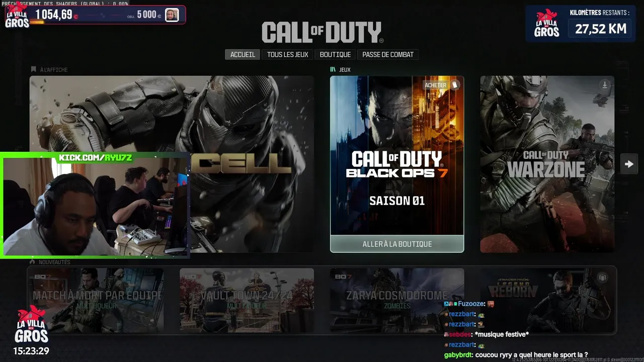Screen dimensions: 644x362
Task: Click the Aller à la boutique button
Action: [x=397, y=244]
